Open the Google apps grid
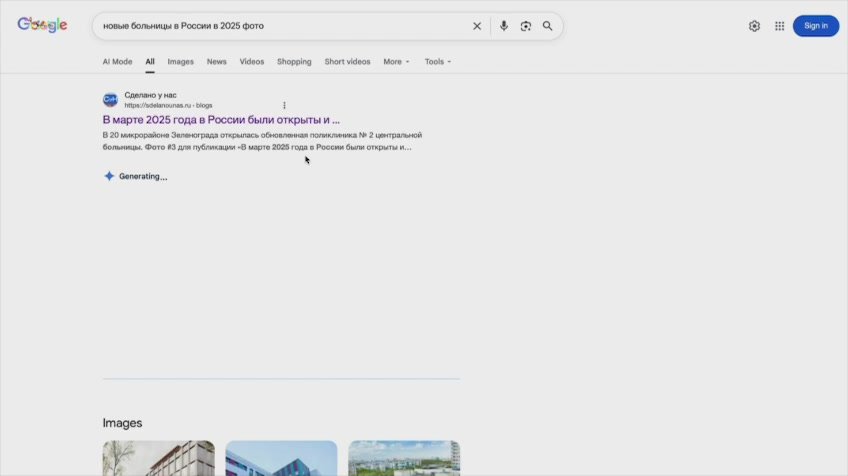The height and width of the screenshot is (476, 848). click(780, 26)
